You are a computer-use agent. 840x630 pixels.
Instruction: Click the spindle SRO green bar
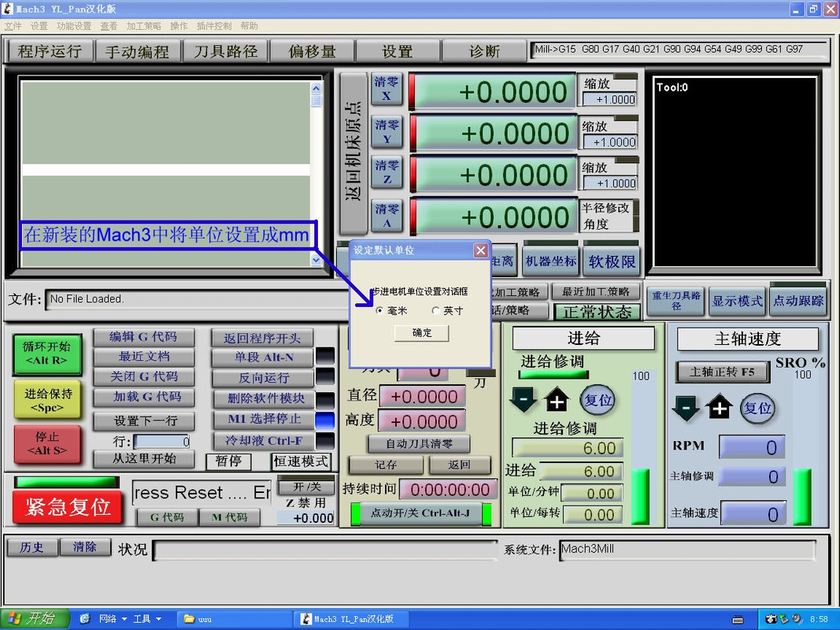pos(802,497)
